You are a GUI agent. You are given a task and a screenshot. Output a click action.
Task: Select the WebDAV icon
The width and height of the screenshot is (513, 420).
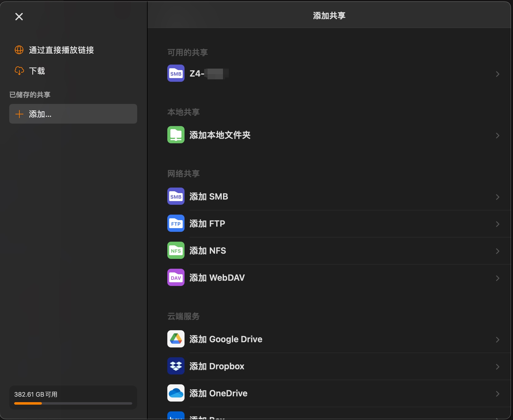pyautogui.click(x=176, y=277)
